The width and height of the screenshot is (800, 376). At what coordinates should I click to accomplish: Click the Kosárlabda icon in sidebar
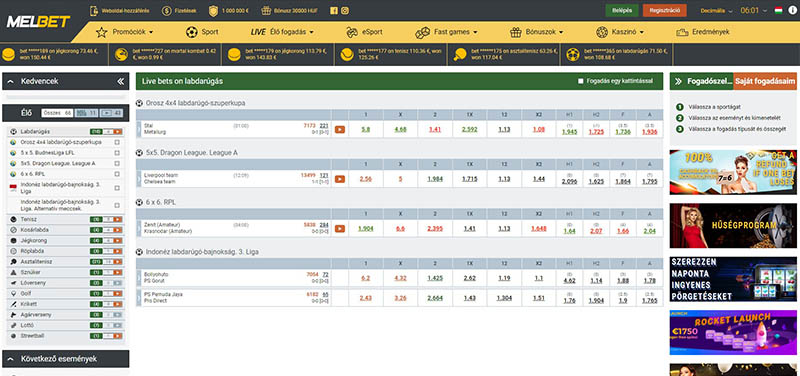click(13, 230)
